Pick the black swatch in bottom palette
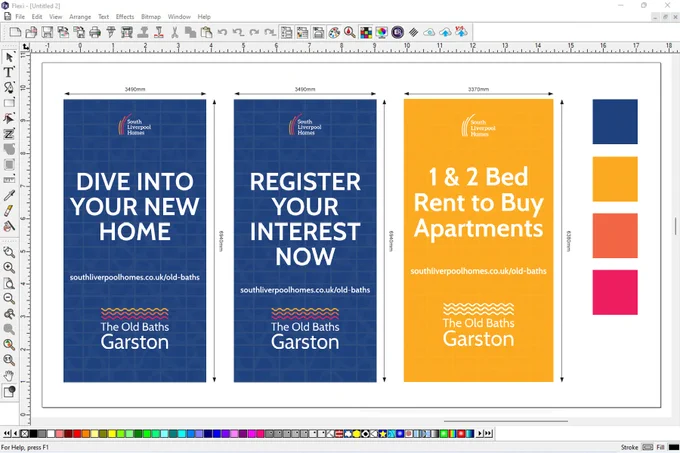This screenshot has height=453, width=680. coord(33,433)
